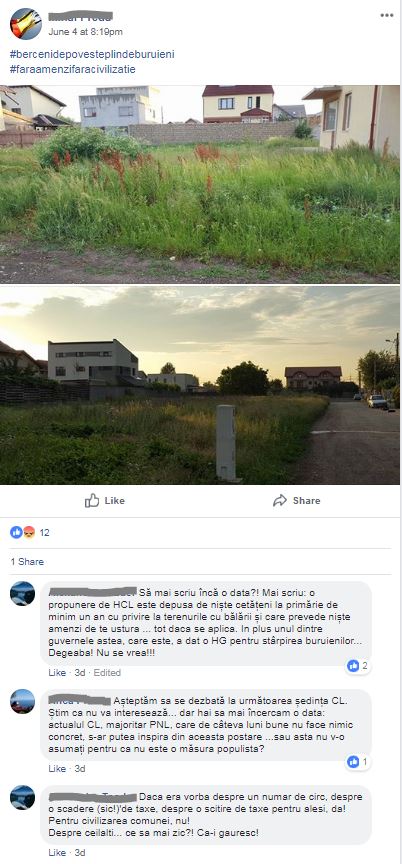Click the blue like reaction icon
The height and width of the screenshot is (864, 402).
click(16, 532)
